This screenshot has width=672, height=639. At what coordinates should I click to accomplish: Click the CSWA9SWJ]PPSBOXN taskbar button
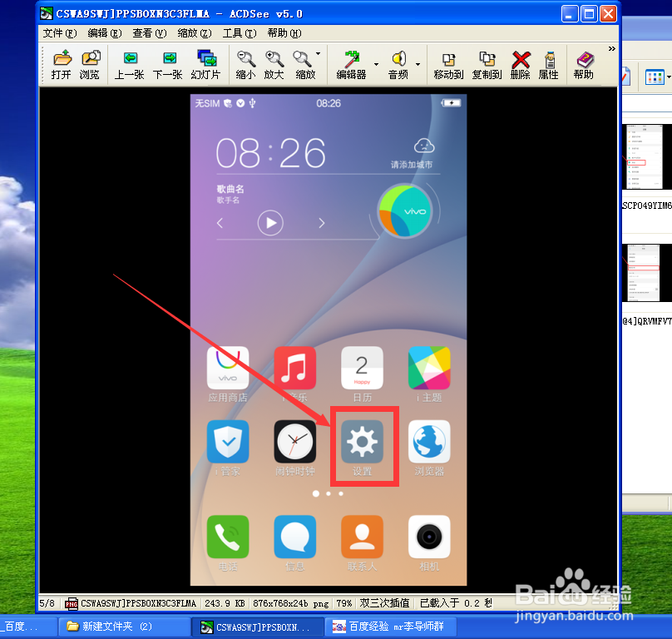[256, 627]
